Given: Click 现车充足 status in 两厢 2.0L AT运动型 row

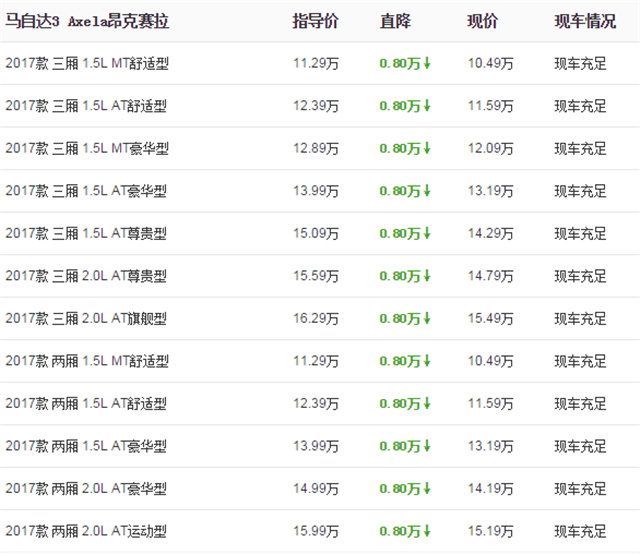Looking at the screenshot, I should pos(580,531).
